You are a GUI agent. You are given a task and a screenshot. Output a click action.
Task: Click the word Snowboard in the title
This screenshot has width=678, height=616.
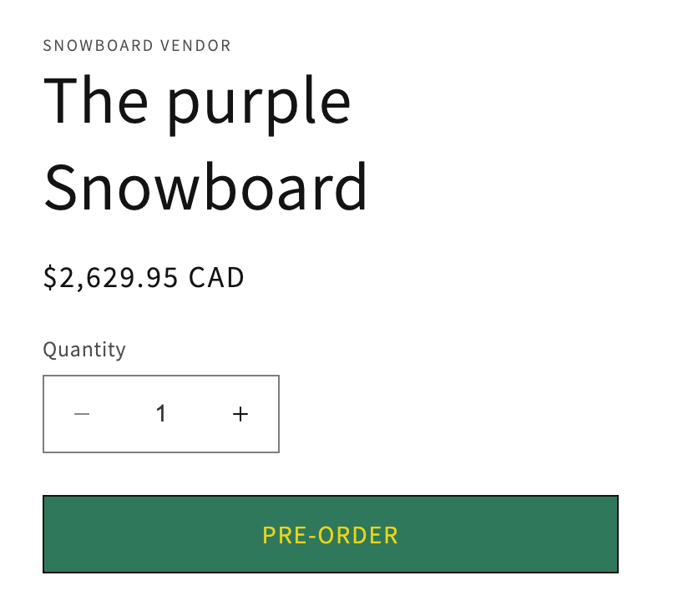tap(205, 186)
